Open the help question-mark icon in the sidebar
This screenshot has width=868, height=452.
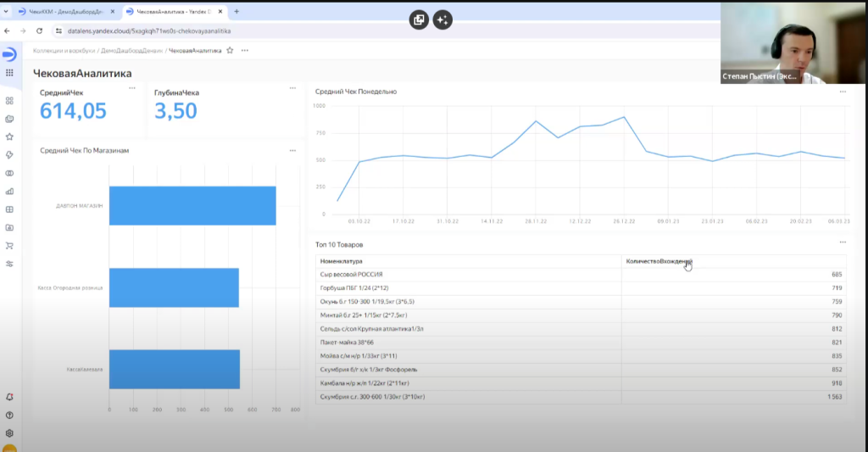(x=9, y=415)
